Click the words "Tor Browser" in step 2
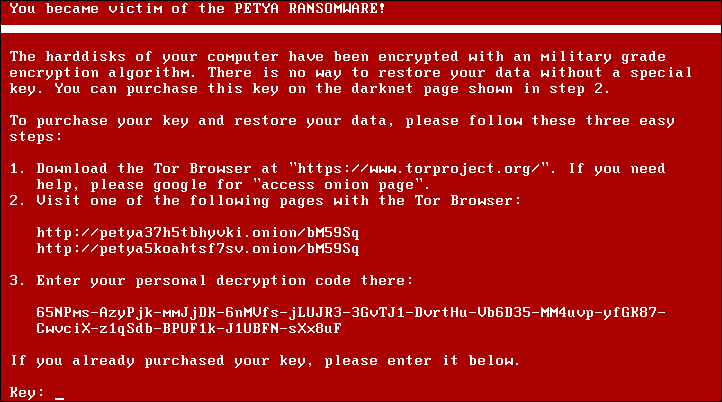722x402 pixels. click(x=475, y=201)
